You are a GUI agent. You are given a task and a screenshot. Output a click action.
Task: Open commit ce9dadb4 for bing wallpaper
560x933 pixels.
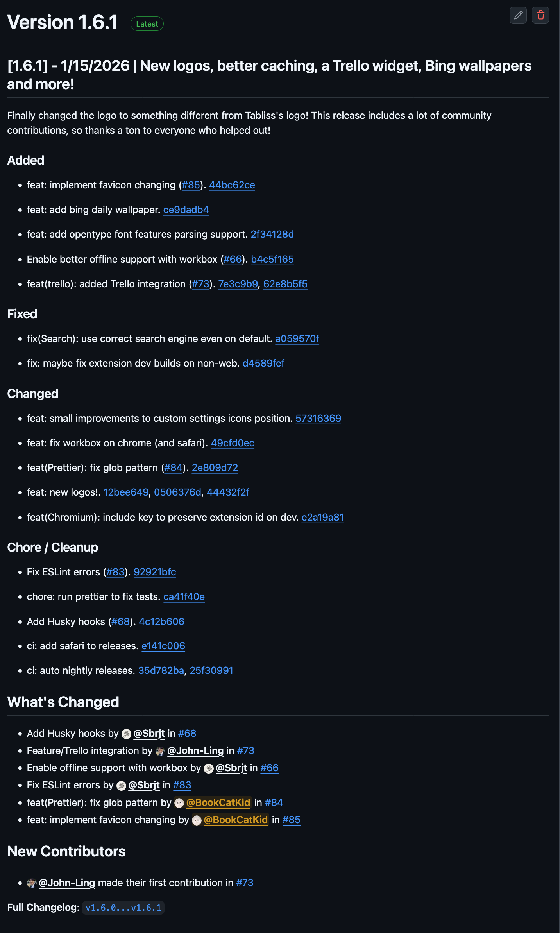186,210
